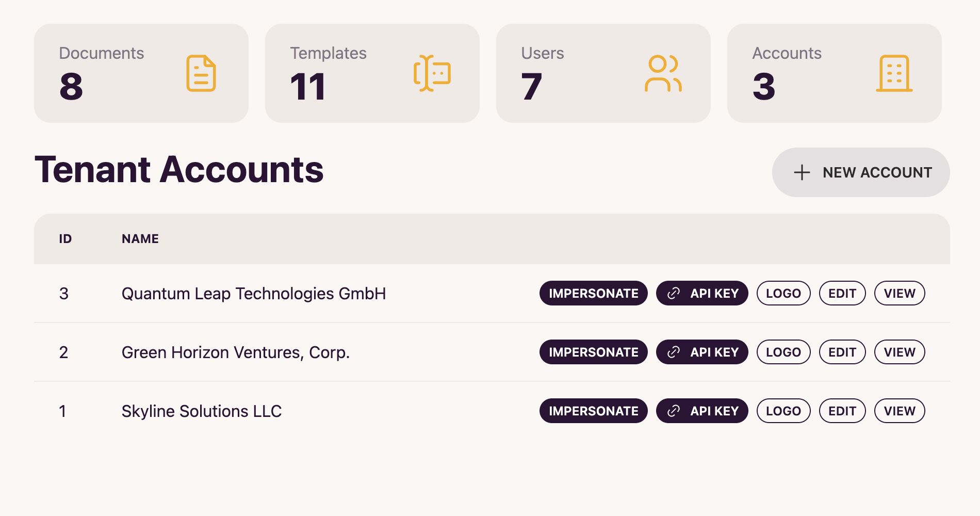View the Skyline Solutions LLC account
This screenshot has width=980, height=516.
point(900,411)
